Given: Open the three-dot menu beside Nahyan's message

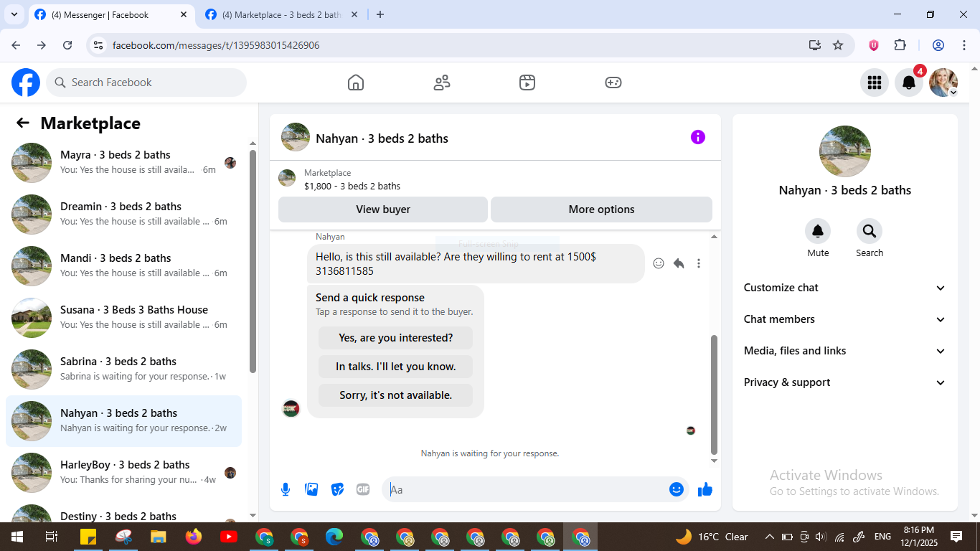Looking at the screenshot, I should 699,263.
